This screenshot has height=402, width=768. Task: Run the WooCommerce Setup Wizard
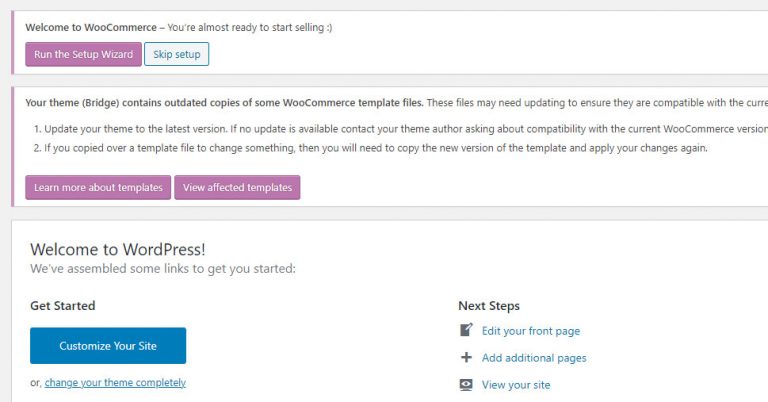[x=83, y=54]
